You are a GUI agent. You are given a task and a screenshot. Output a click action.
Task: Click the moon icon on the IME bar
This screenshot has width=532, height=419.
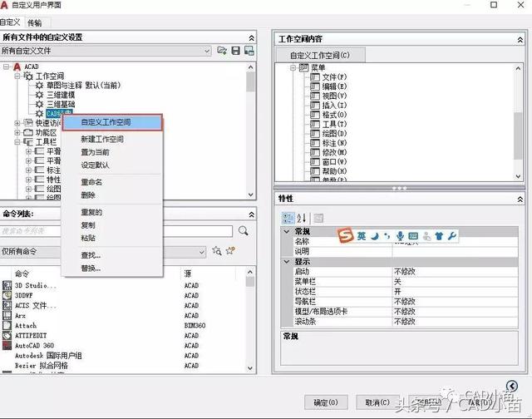pyautogui.click(x=375, y=236)
